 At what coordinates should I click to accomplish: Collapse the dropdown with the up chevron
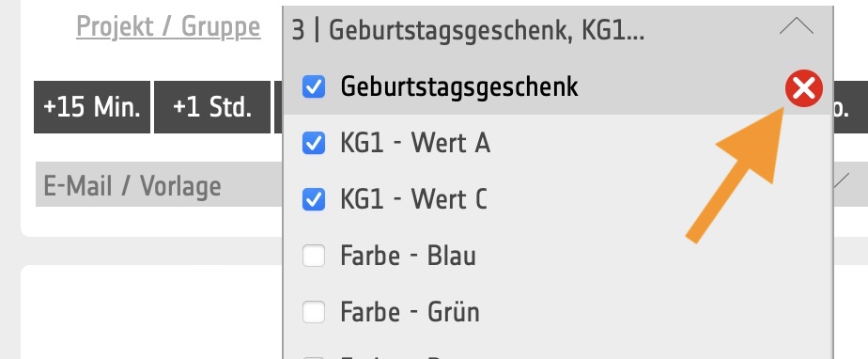tap(796, 26)
